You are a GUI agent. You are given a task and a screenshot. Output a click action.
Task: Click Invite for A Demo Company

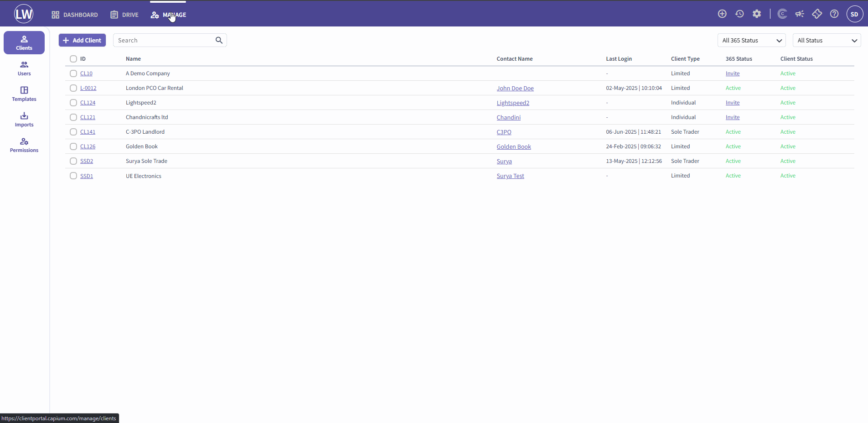click(733, 73)
